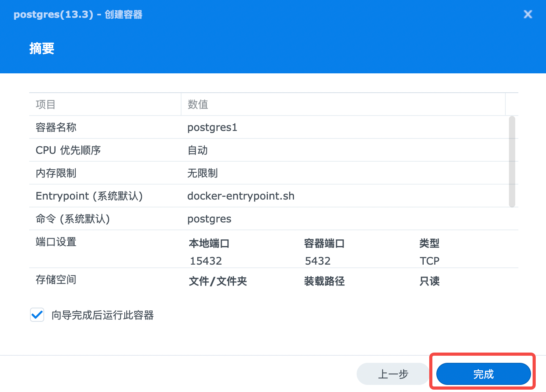The image size is (546, 392).
Task: Click the 完成 button
Action: (483, 374)
